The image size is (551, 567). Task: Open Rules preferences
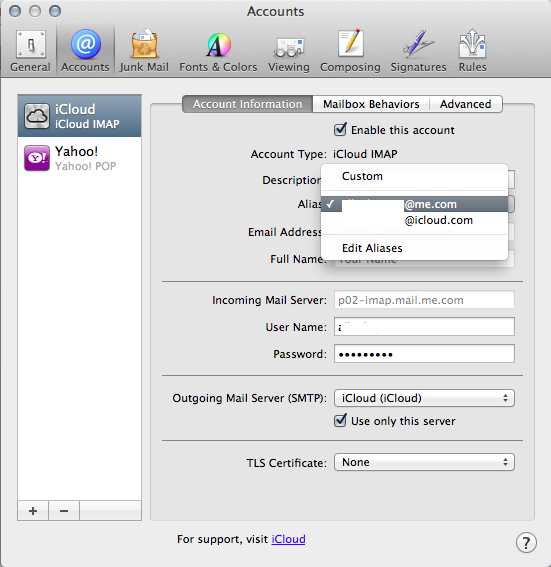[x=472, y=51]
